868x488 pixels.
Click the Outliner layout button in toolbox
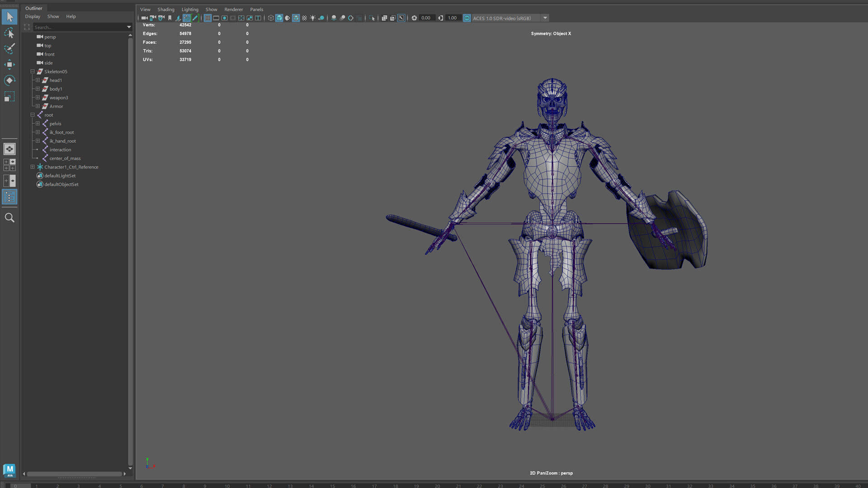(x=9, y=197)
